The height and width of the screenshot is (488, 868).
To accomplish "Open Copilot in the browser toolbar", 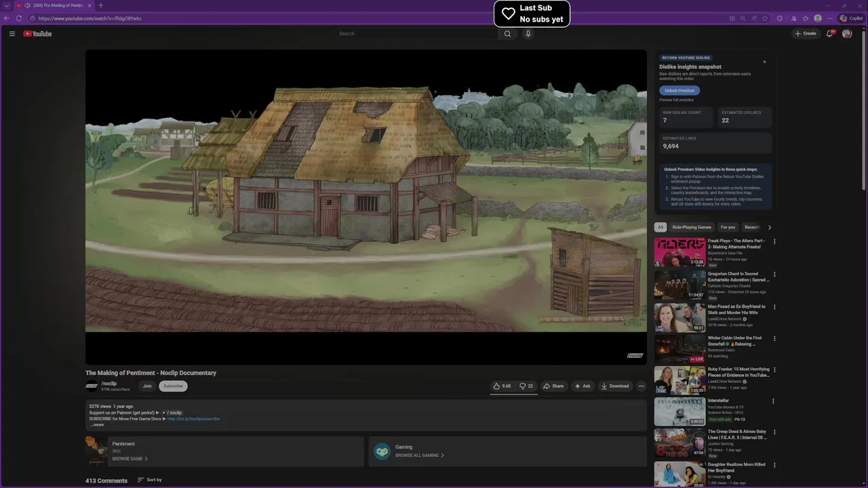I will pos(851,18).
